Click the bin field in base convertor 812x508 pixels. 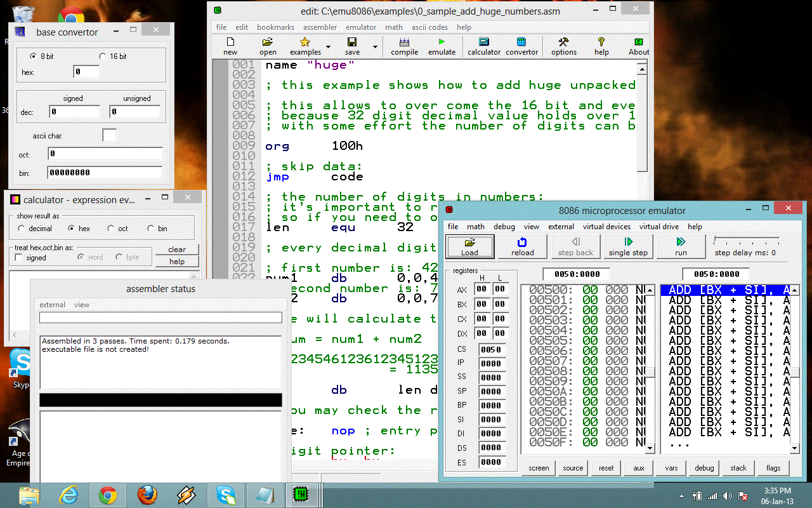coord(105,173)
